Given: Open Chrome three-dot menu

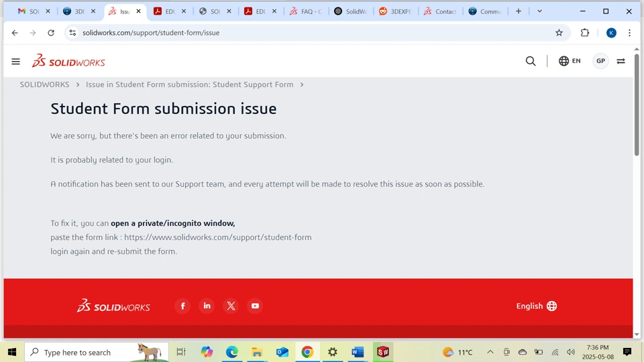Looking at the screenshot, I should point(629,33).
